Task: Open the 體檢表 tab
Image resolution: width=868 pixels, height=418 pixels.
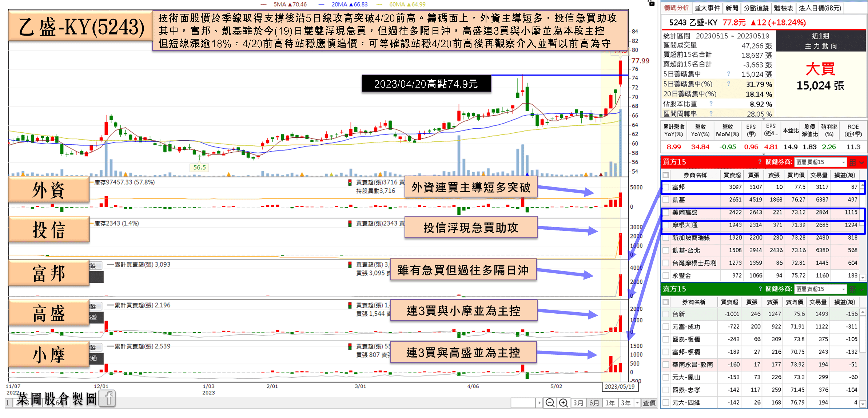Action: pos(783,8)
